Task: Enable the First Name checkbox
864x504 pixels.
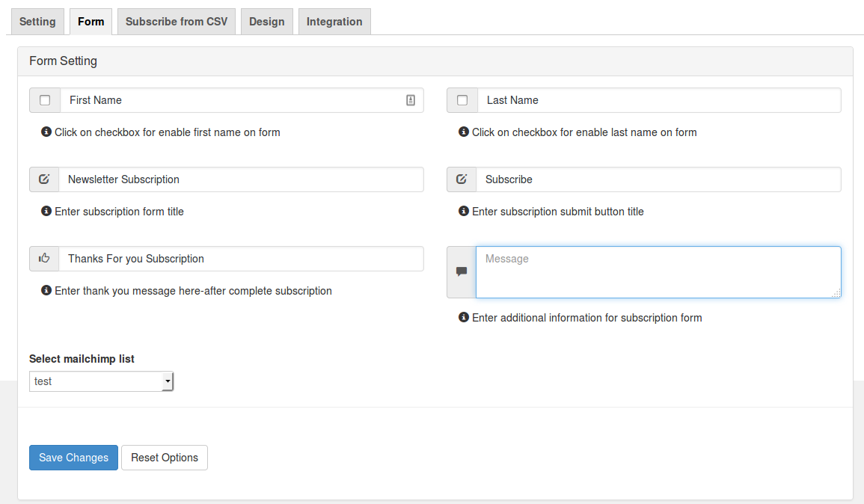Action: click(45, 100)
